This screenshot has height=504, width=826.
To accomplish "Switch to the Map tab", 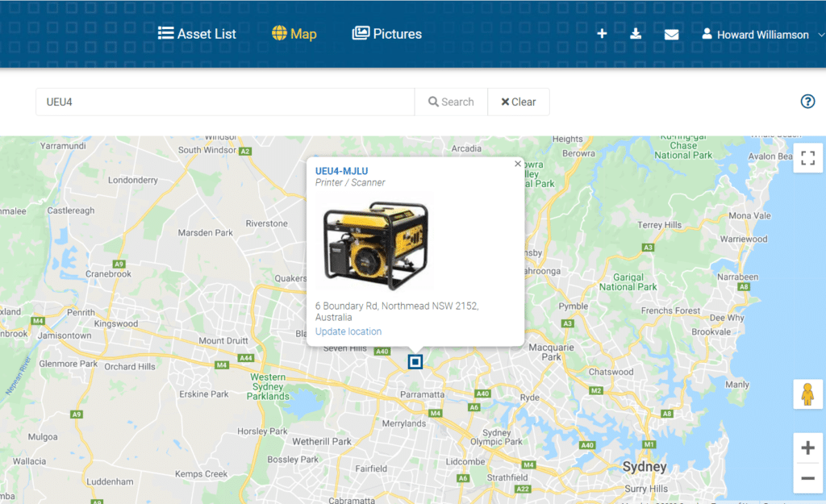I will (x=294, y=34).
